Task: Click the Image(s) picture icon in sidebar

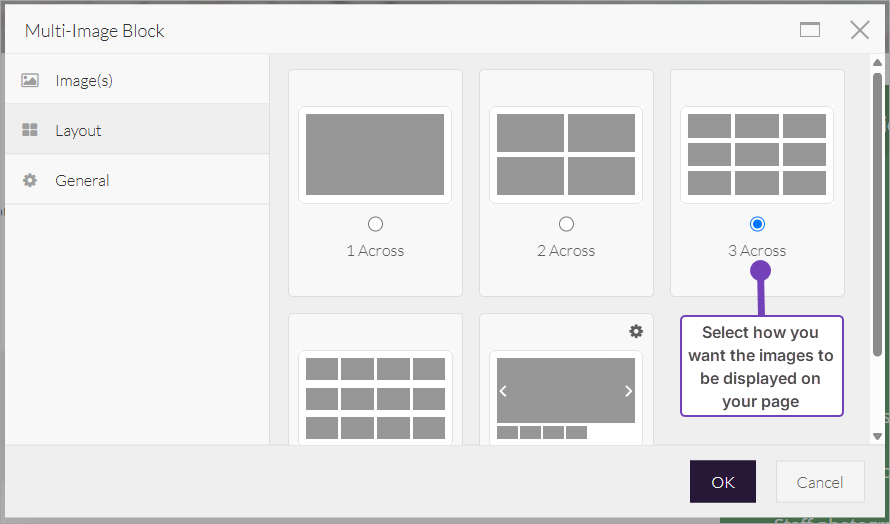Action: click(30, 80)
